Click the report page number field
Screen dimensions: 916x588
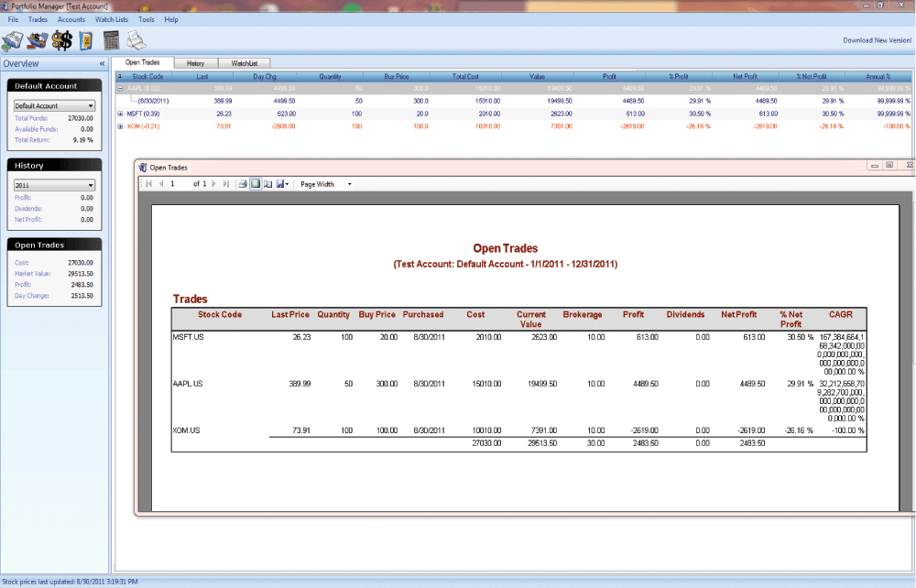pos(179,184)
